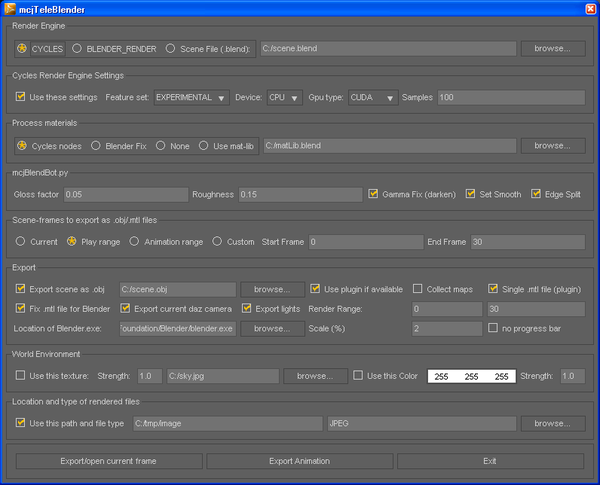Screen dimensions: 600x485
Task: Enable no progress bar checkbox
Action: pyautogui.click(x=493, y=328)
